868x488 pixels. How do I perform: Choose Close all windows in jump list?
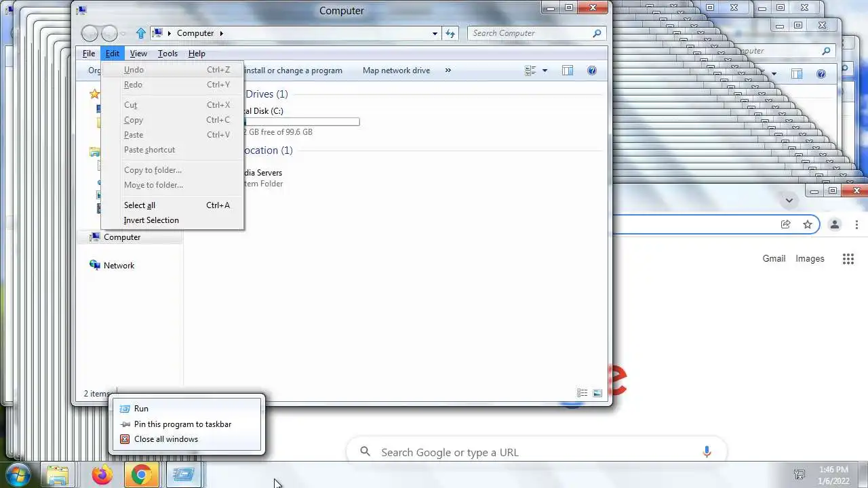[186, 439]
